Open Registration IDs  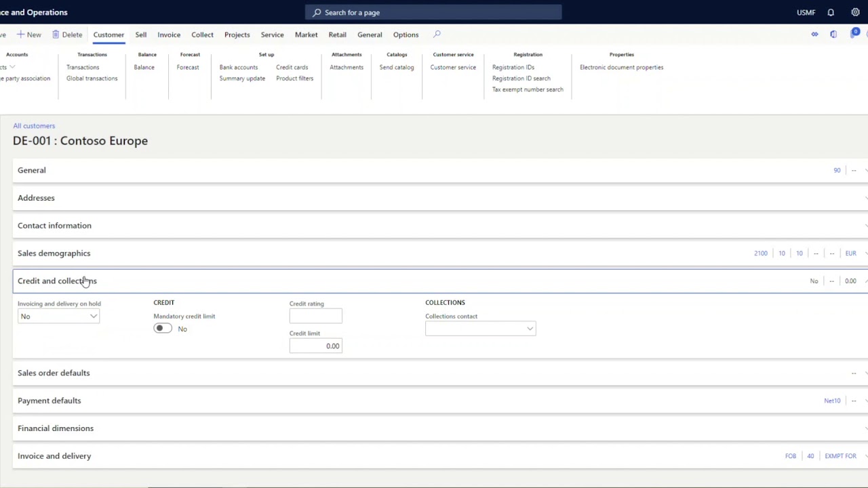coord(513,67)
